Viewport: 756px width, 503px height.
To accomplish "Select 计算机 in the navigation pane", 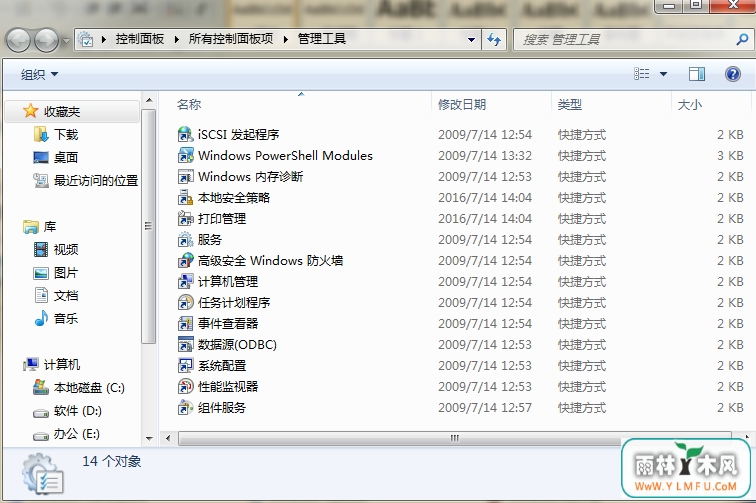I will [x=52, y=365].
